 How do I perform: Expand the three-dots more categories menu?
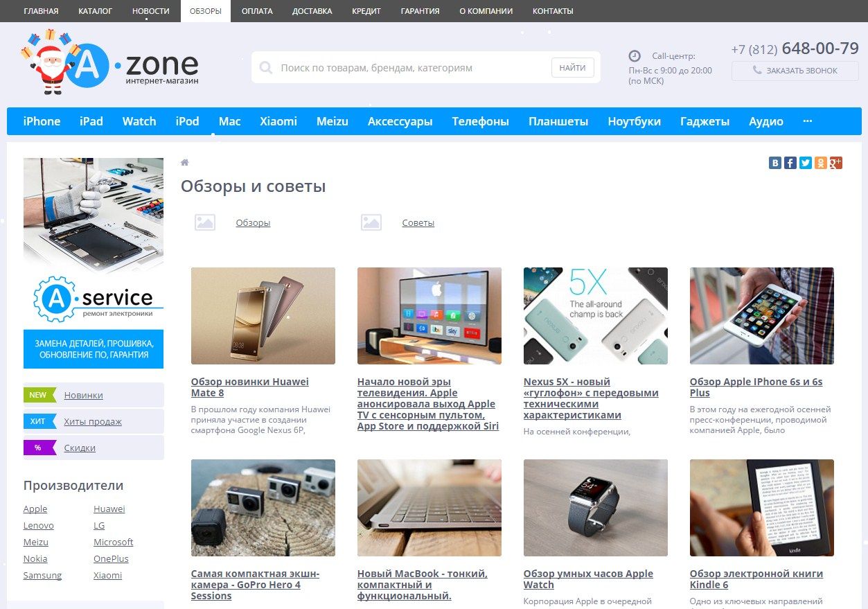pos(807,121)
